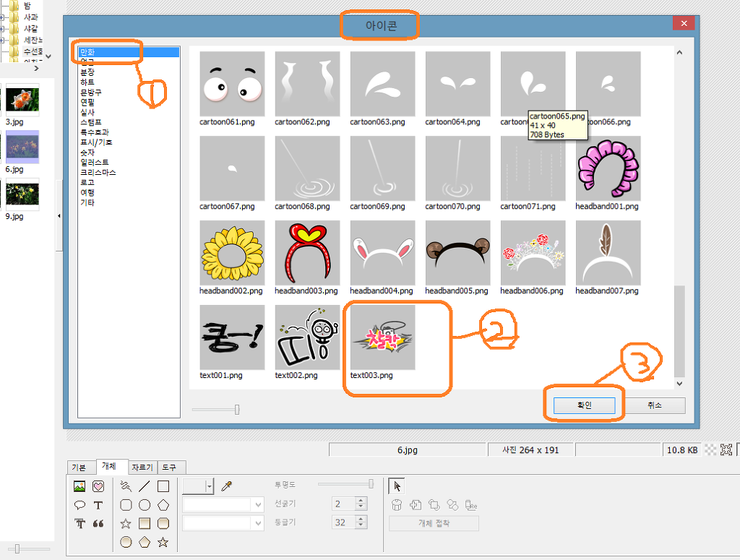This screenshot has height=560, width=740.
Task: Open the object color dropdown arrow
Action: click(x=210, y=486)
